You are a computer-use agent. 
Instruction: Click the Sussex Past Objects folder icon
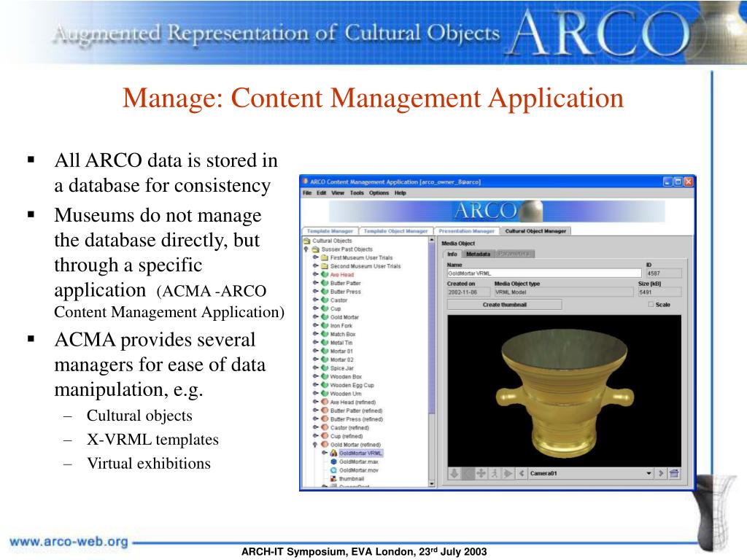point(315,249)
